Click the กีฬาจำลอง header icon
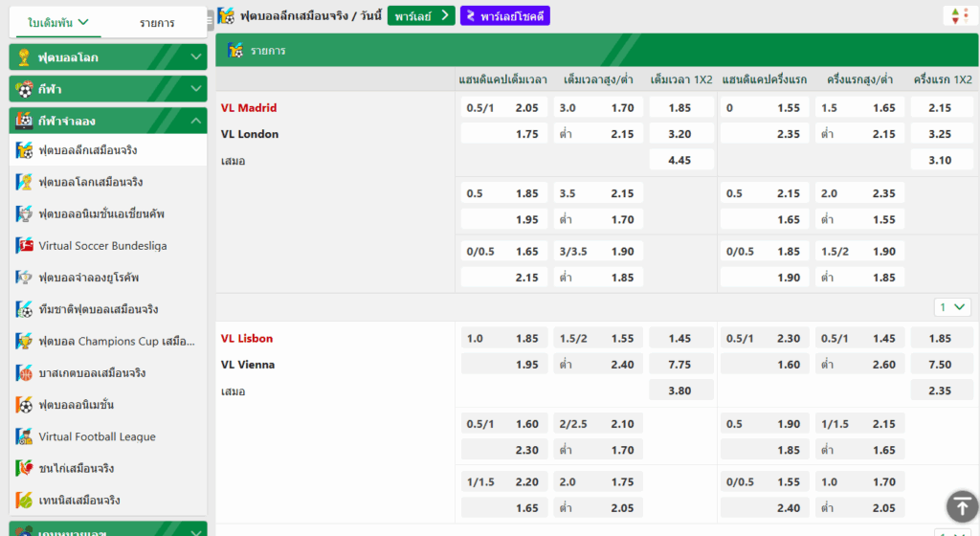The height and width of the screenshot is (536, 980). click(24, 121)
